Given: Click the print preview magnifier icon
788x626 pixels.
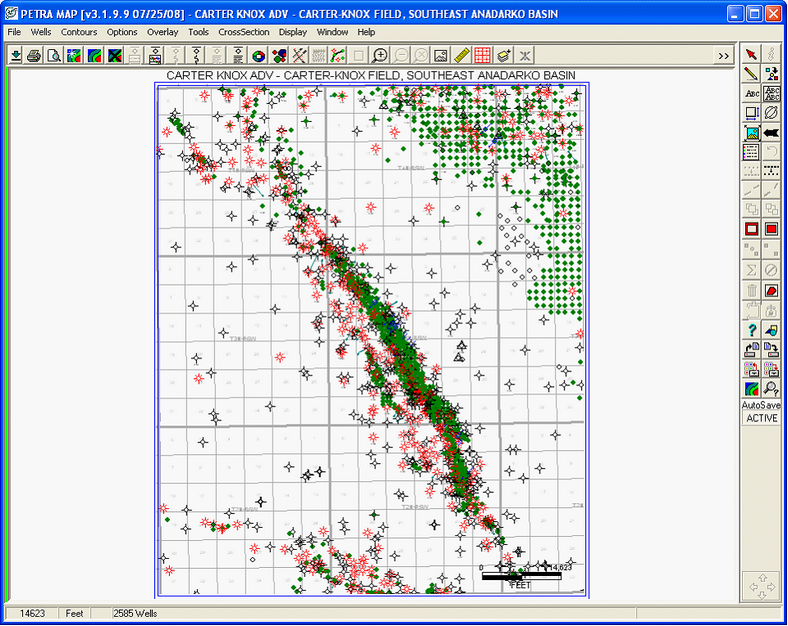Looking at the screenshot, I should (54, 55).
